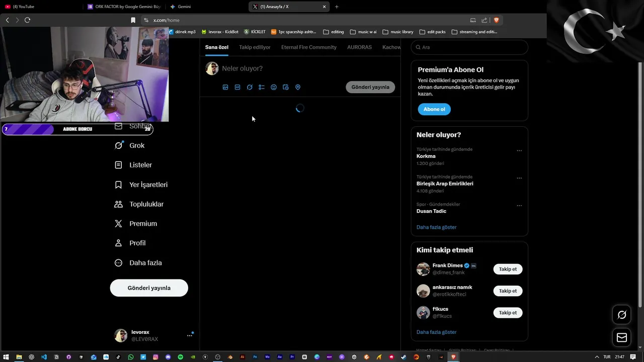Schedule the post with calendar icon
The width and height of the screenshot is (644, 362).
(286, 87)
